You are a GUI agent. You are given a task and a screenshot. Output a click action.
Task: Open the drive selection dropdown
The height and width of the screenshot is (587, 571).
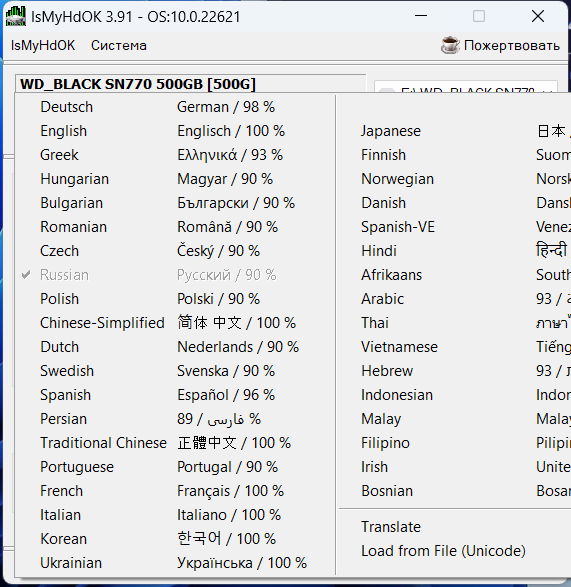point(465,87)
